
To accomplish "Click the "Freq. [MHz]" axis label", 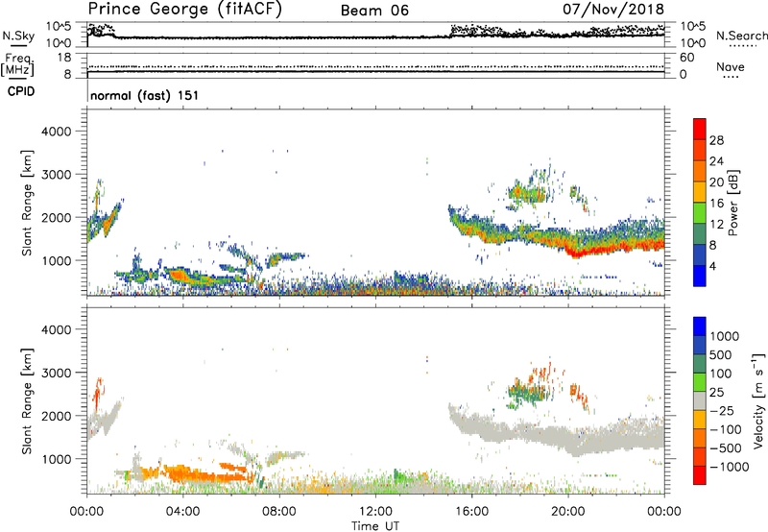I will tap(18, 64).
